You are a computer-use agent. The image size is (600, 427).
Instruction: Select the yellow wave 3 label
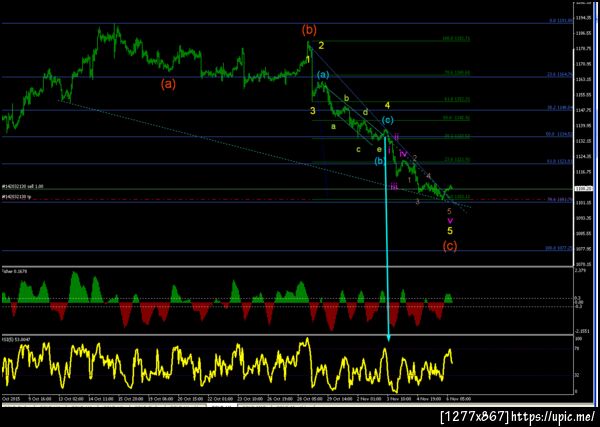[313, 111]
